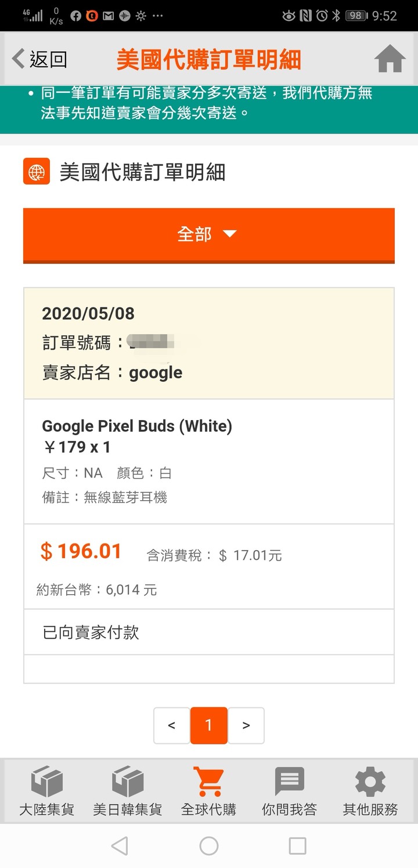Go to the next page with > arrow
418x868 pixels.
[246, 725]
